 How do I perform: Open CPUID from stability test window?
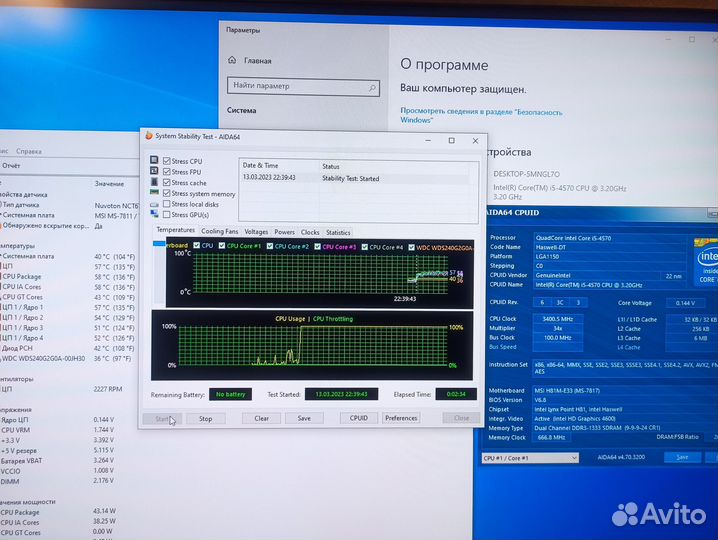[359, 418]
